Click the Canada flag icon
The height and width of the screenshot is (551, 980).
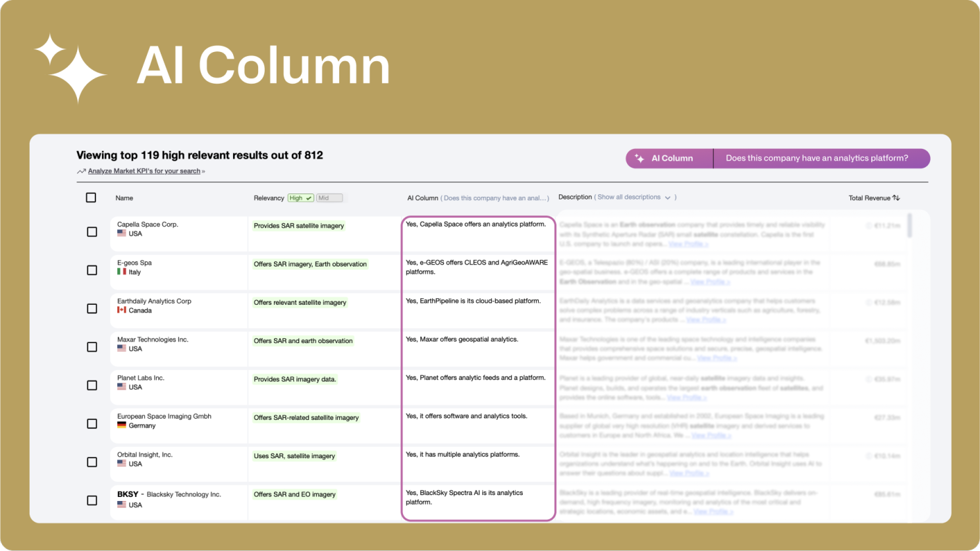tap(122, 310)
